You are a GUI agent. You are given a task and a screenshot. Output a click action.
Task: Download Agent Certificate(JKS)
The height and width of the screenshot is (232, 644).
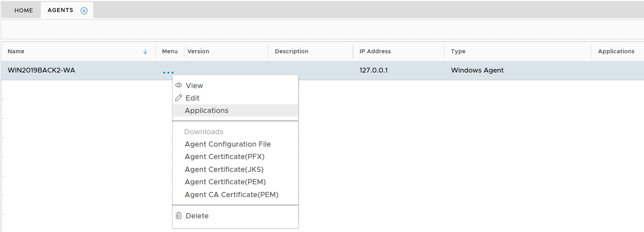224,169
